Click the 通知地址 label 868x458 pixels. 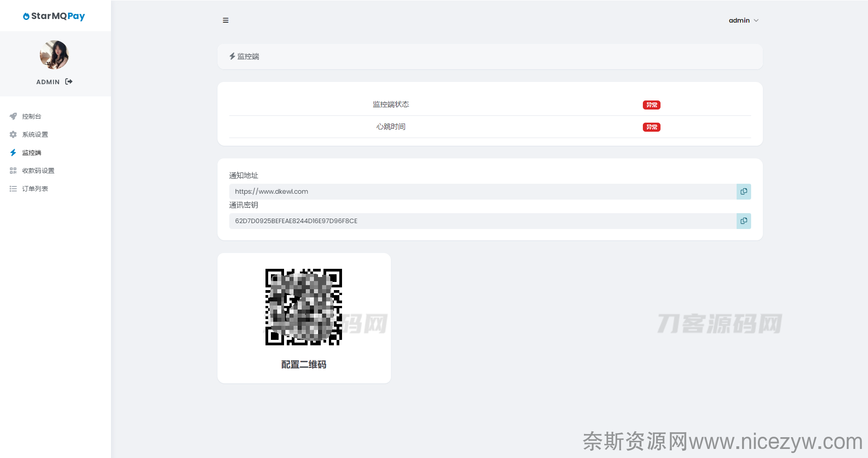pos(244,176)
